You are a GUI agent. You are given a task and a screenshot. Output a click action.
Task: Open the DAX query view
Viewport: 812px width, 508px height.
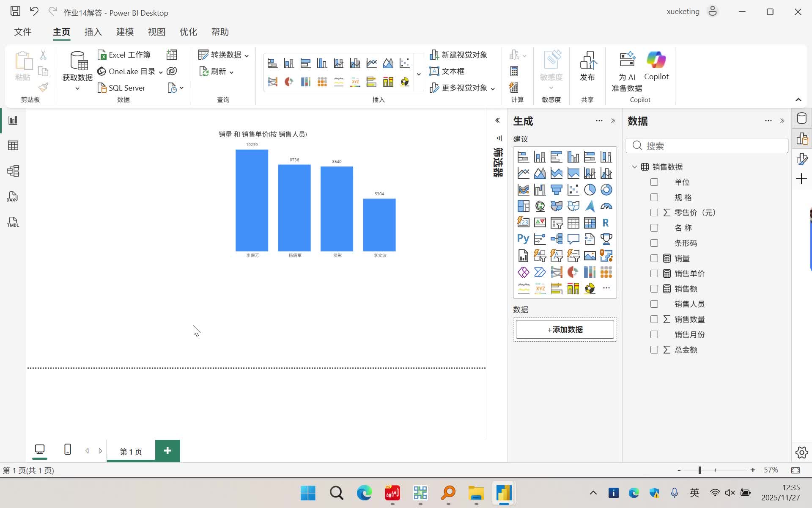(x=13, y=196)
